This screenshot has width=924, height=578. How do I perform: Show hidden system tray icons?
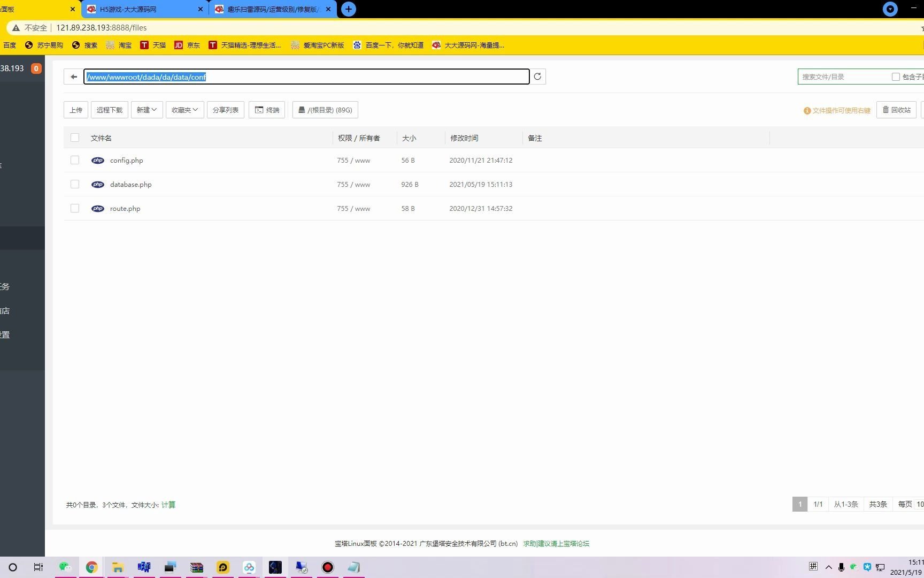(x=829, y=567)
